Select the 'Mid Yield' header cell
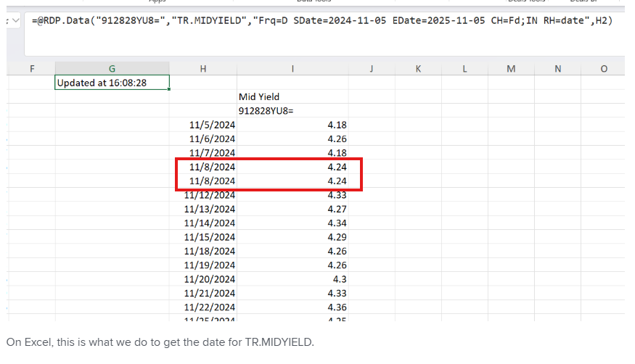Screen dimensions: 635x364 (292, 96)
